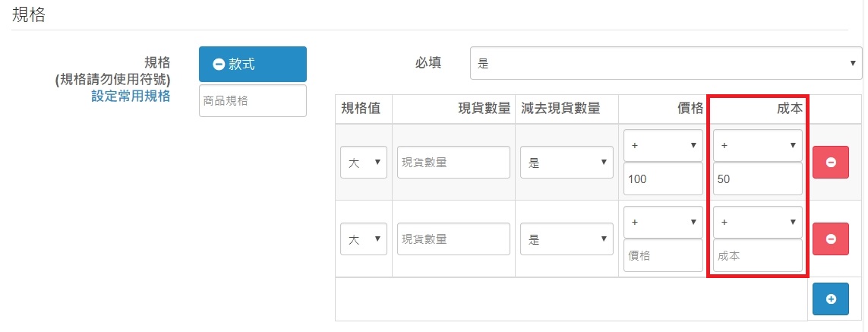This screenshot has height=332, width=868.
Task: Click first row 現貨數量 input
Action: pyautogui.click(x=453, y=163)
